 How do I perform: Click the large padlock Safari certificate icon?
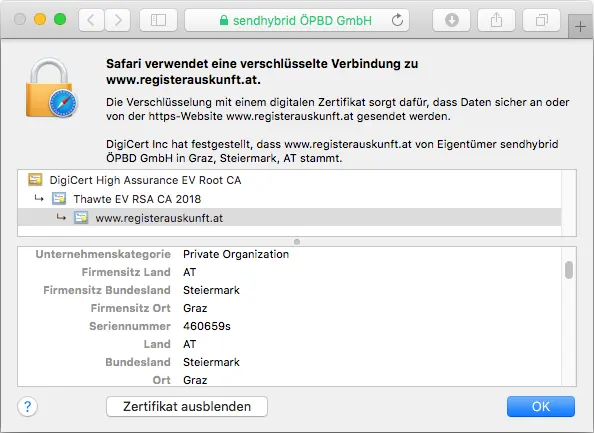point(52,88)
